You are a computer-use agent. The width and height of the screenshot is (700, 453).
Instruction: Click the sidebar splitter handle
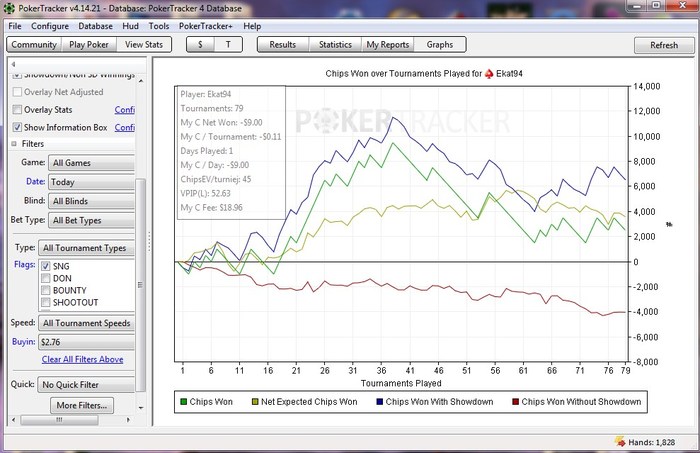click(149, 241)
